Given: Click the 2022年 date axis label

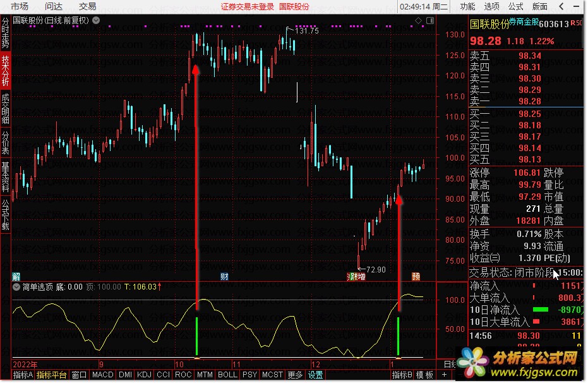Looking at the screenshot, I should point(25,365).
